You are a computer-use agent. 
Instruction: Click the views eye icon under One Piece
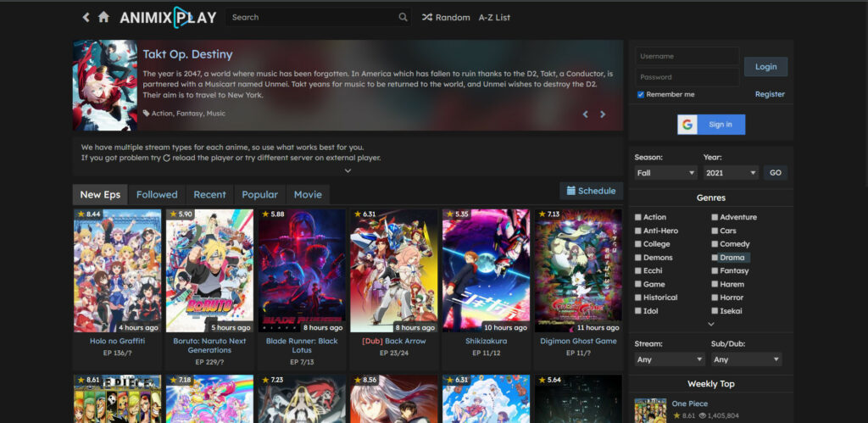pyautogui.click(x=703, y=415)
